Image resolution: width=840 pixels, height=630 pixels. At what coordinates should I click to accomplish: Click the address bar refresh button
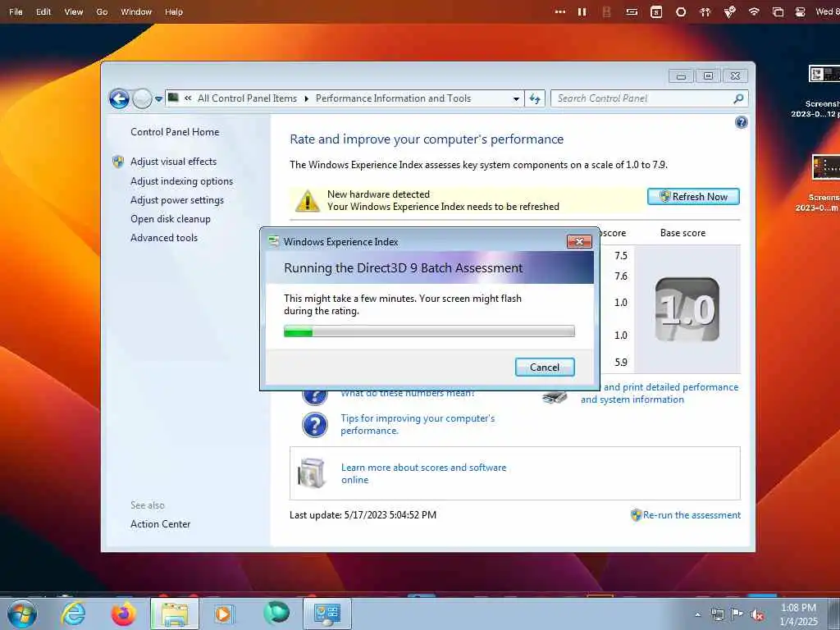535,98
